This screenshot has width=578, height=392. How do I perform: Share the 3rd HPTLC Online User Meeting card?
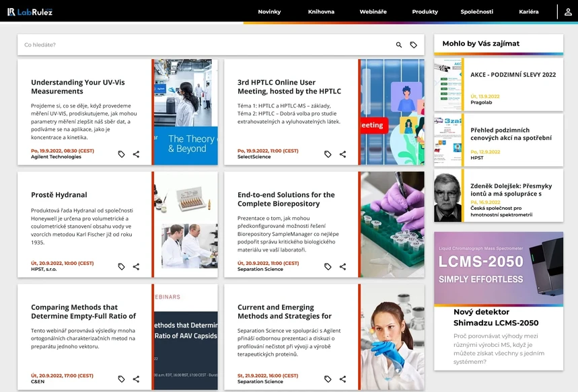click(x=342, y=154)
